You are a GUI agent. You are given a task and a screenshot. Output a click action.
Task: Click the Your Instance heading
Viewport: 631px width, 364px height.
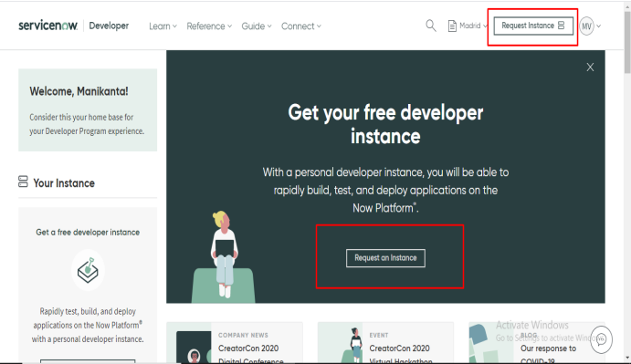[64, 183]
